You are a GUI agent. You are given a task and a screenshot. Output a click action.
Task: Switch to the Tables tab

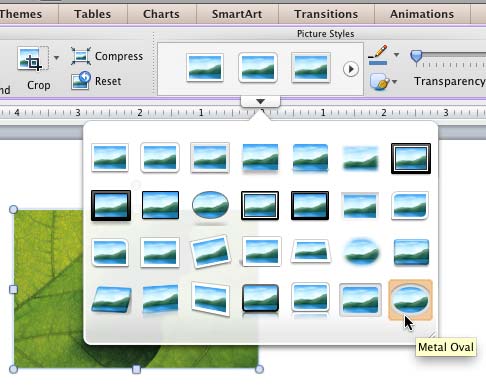(93, 14)
